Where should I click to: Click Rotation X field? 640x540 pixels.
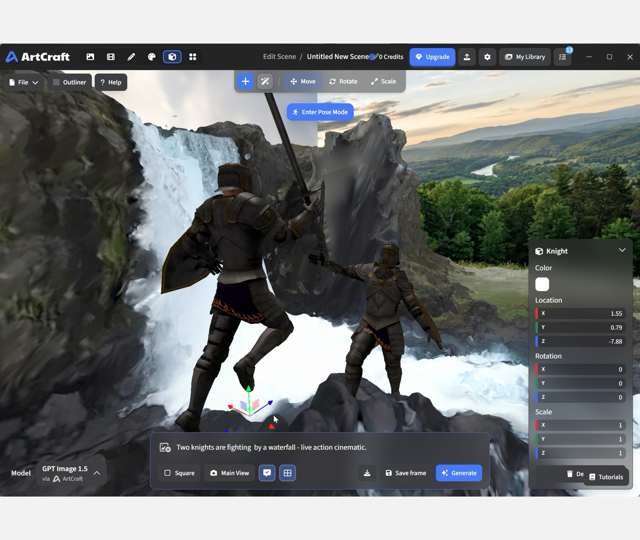580,369
